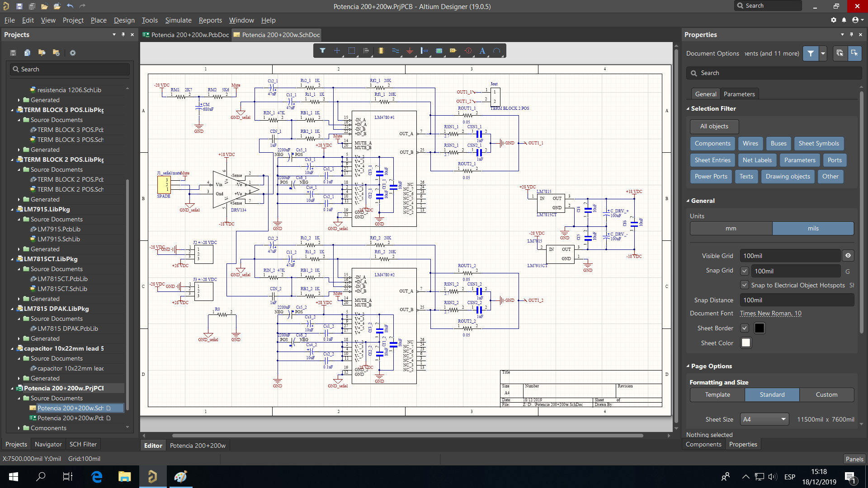868x488 pixels.
Task: Open the Reports menu
Action: 210,20
